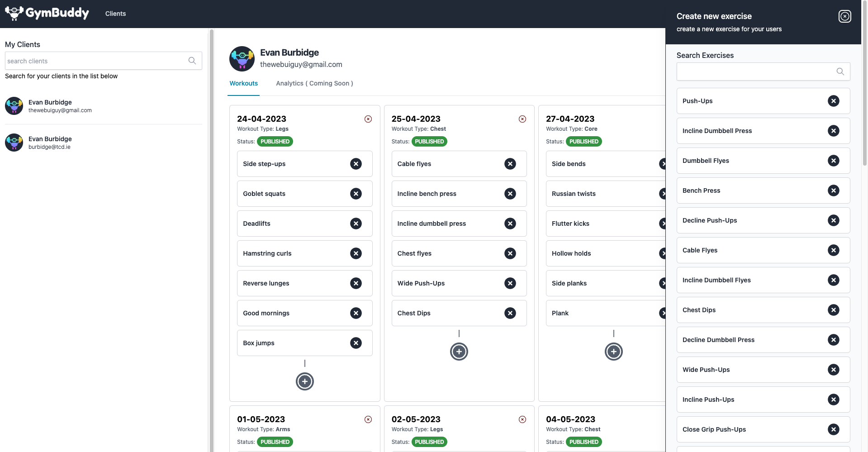Click magnifier icon in search clients box
The height and width of the screenshot is (452, 868).
click(192, 61)
